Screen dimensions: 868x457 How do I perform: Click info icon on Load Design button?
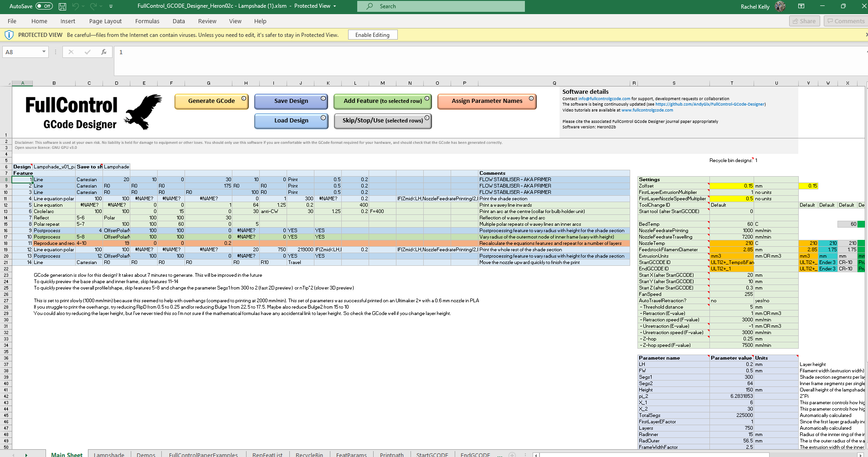(x=323, y=118)
